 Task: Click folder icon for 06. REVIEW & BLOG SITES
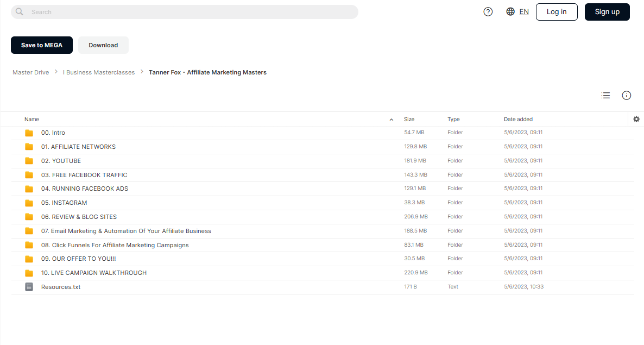[x=29, y=217]
